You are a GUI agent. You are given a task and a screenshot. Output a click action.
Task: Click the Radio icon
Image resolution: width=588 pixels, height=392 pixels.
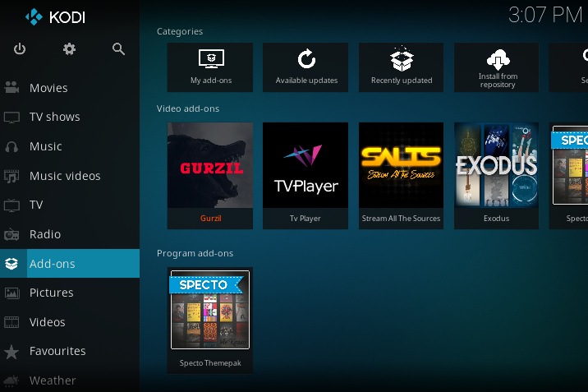(x=11, y=234)
